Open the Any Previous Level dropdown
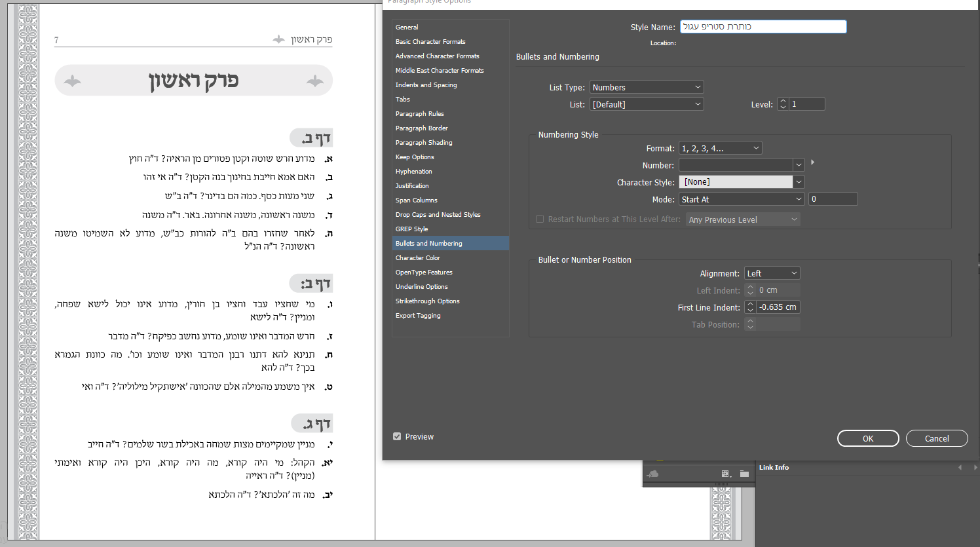The image size is (980, 547). tap(743, 220)
